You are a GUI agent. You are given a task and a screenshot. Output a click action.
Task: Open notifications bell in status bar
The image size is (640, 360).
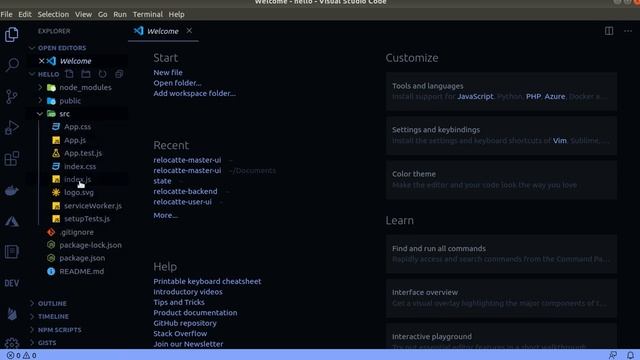(630, 356)
